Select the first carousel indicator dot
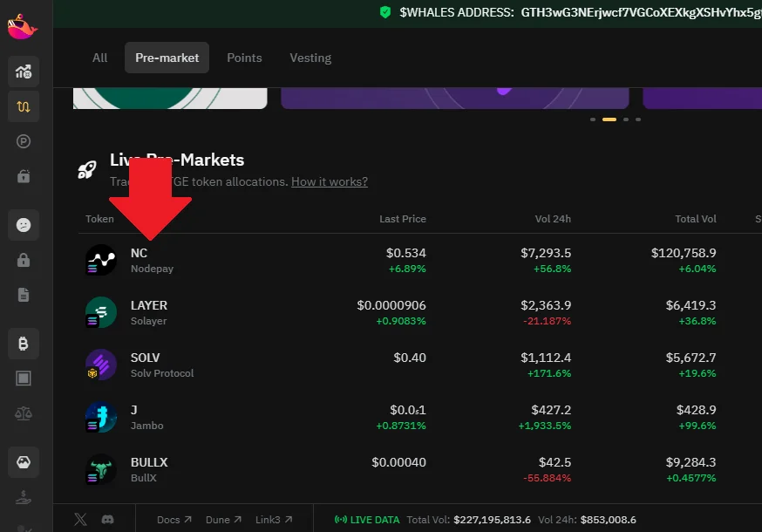762x532 pixels. coord(592,119)
